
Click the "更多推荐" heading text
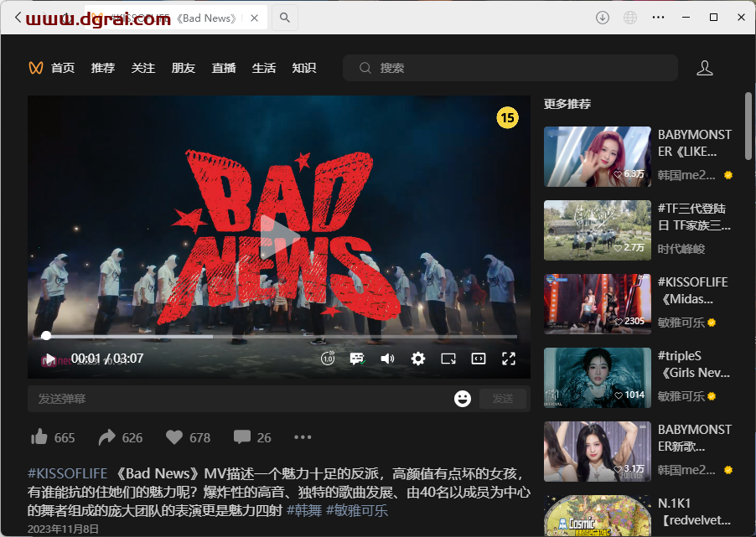(567, 104)
